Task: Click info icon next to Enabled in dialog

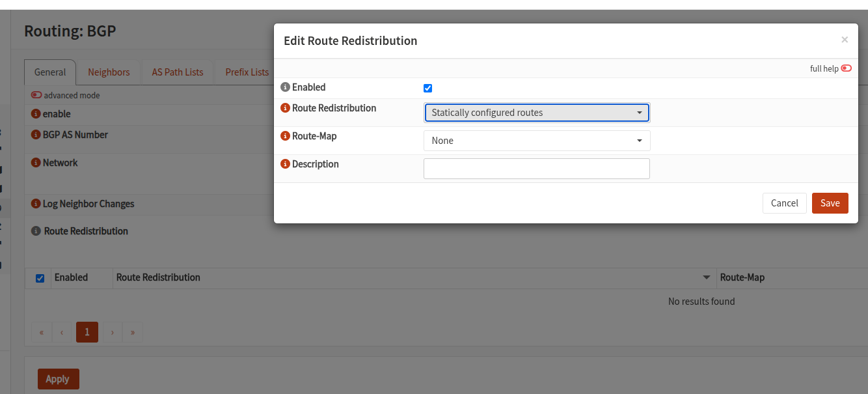Action: (285, 87)
